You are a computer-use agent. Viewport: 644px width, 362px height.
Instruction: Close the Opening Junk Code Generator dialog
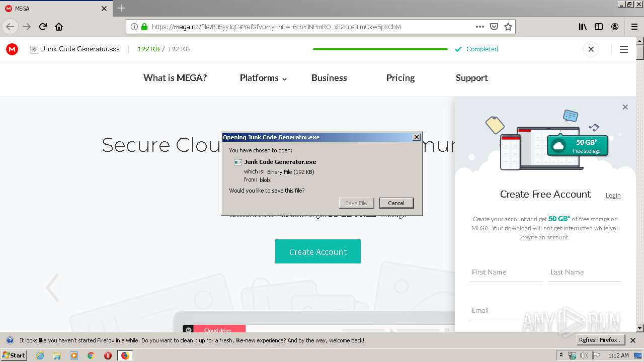(x=416, y=137)
